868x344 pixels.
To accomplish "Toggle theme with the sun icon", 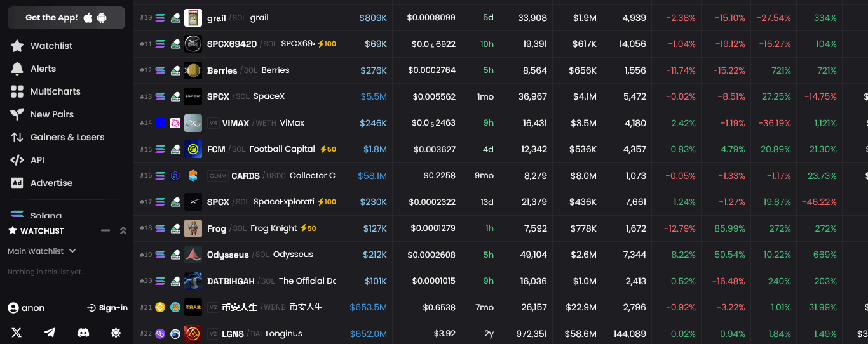I will 116,333.
